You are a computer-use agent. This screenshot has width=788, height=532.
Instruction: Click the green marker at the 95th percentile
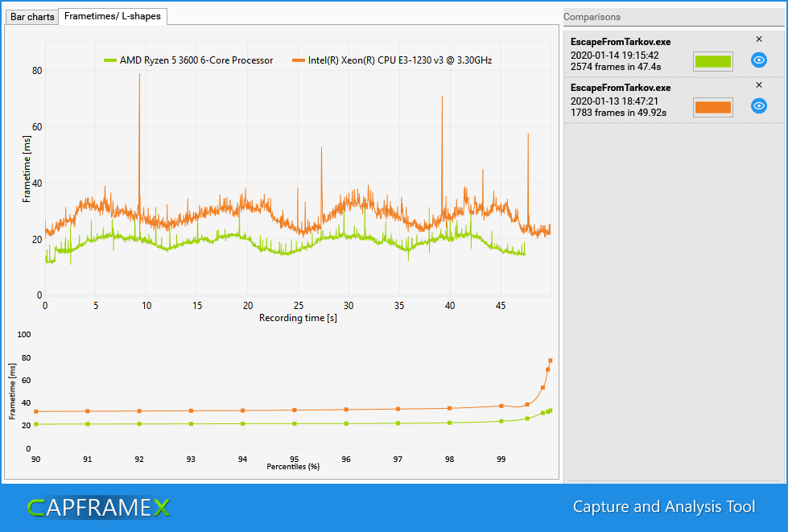point(295,423)
